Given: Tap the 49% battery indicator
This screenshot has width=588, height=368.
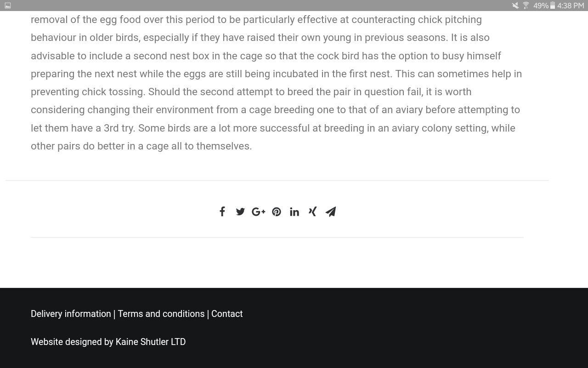Looking at the screenshot, I should click(x=544, y=6).
